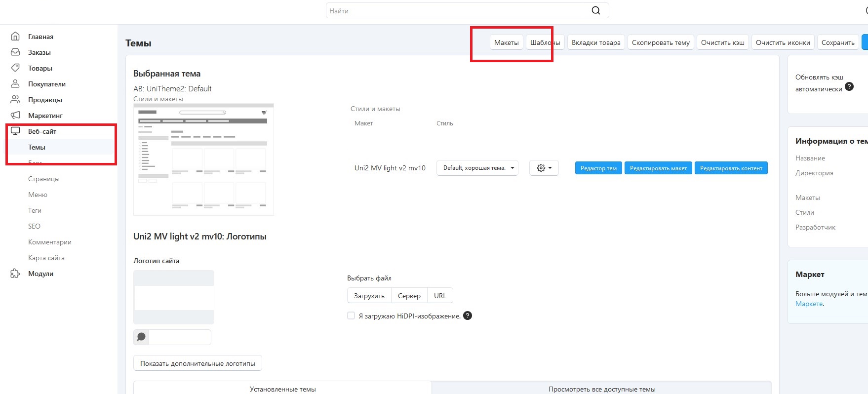
Task: Click the Покупатели person icon
Action: point(15,84)
